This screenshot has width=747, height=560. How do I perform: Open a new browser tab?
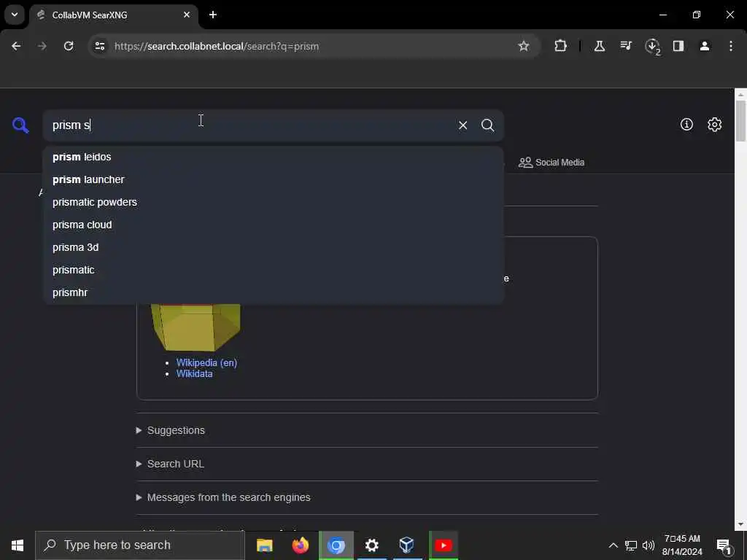(213, 15)
